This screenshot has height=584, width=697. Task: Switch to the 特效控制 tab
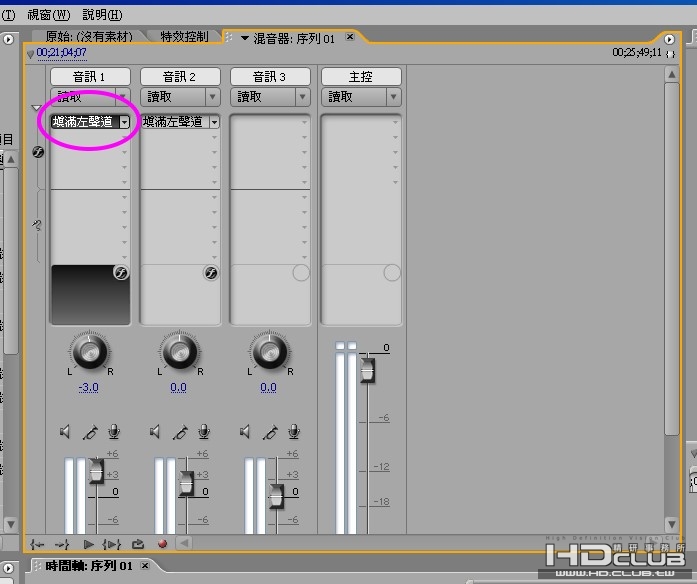tap(184, 36)
